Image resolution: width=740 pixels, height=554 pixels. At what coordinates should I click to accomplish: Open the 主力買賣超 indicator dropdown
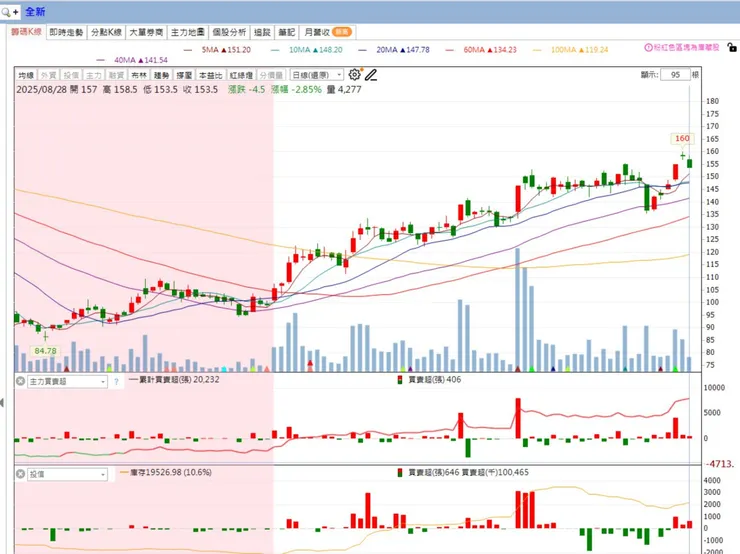67,381
